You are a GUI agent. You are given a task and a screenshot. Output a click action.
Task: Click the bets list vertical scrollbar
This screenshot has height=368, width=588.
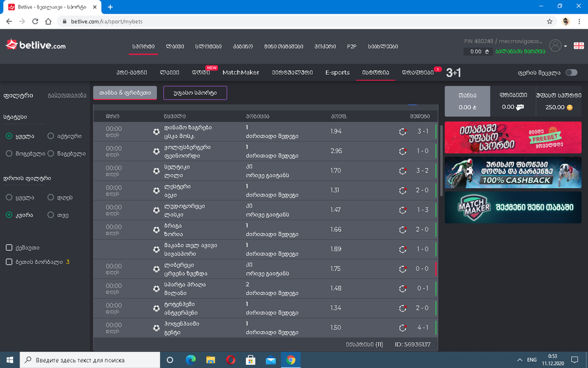click(x=441, y=160)
